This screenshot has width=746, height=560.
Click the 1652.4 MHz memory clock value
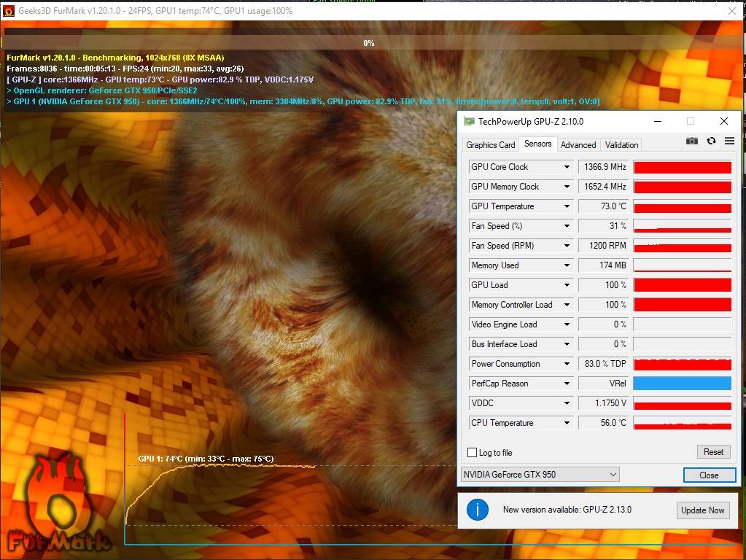(603, 187)
